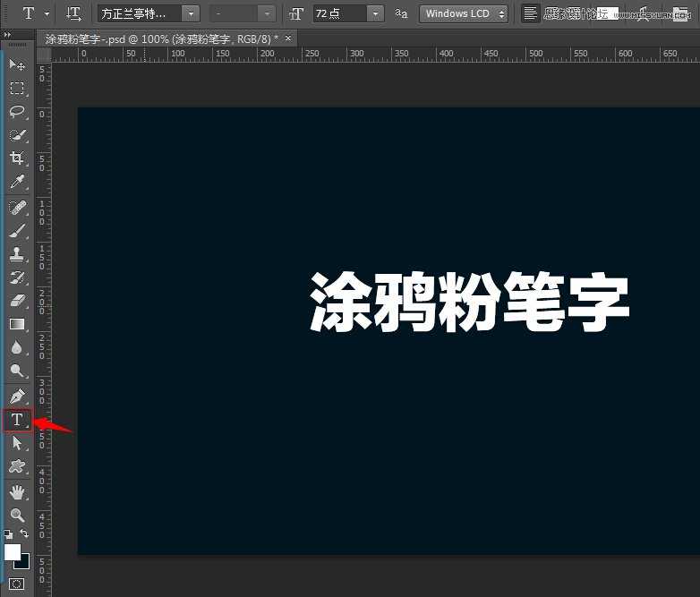The width and height of the screenshot is (700, 597).
Task: Select the Brush tool
Action: 17,230
